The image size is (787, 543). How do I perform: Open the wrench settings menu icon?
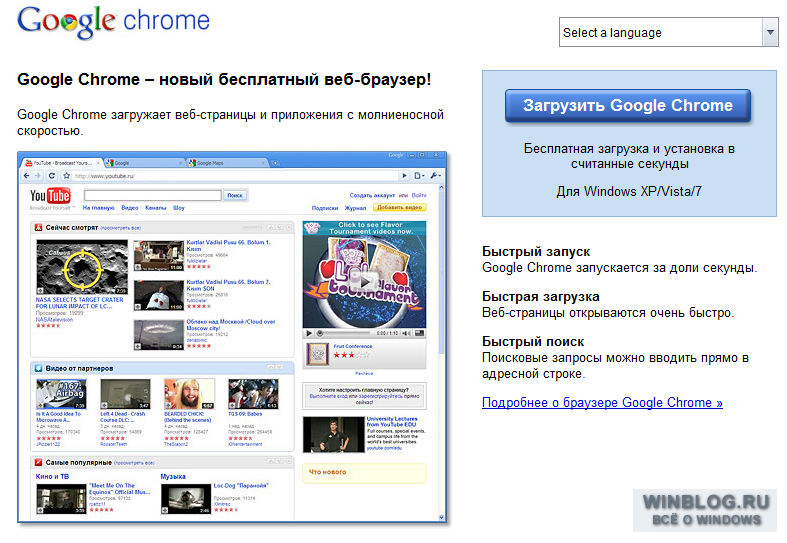pos(435,176)
